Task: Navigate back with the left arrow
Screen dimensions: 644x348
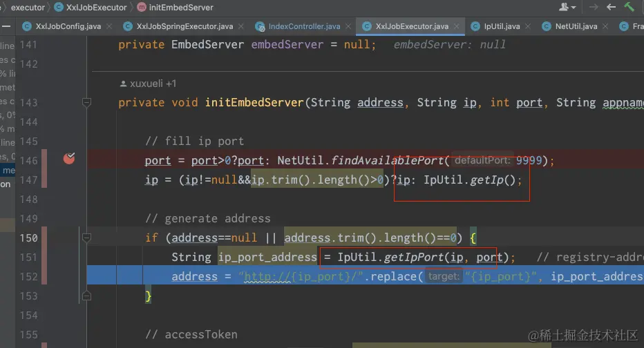Action: (x=611, y=7)
